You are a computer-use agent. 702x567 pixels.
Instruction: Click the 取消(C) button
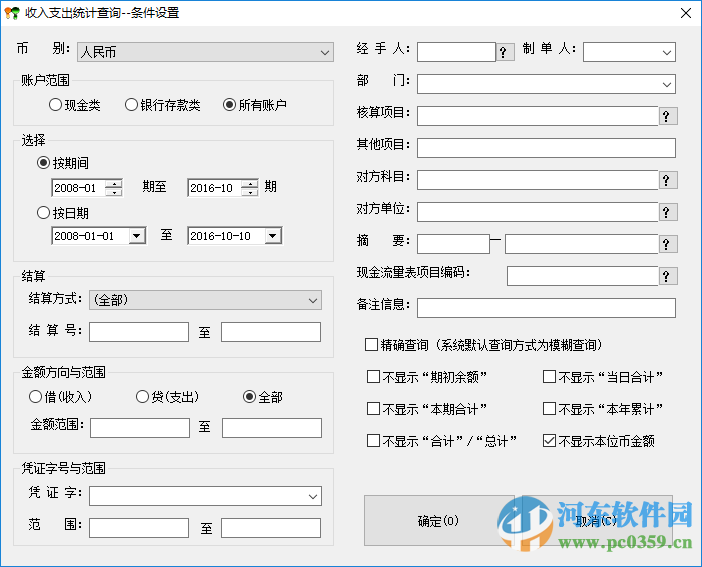(x=597, y=520)
